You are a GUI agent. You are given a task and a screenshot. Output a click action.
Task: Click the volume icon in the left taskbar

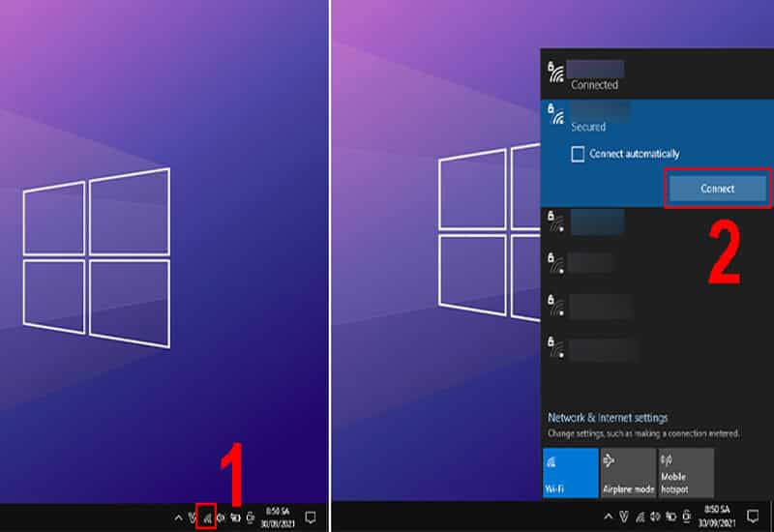pos(221,517)
